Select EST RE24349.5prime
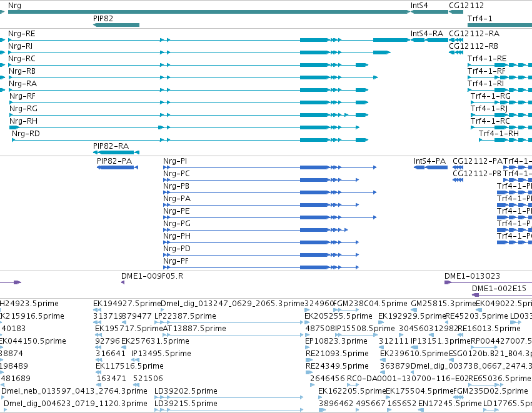The height and width of the screenshot is (413, 532). [337, 366]
